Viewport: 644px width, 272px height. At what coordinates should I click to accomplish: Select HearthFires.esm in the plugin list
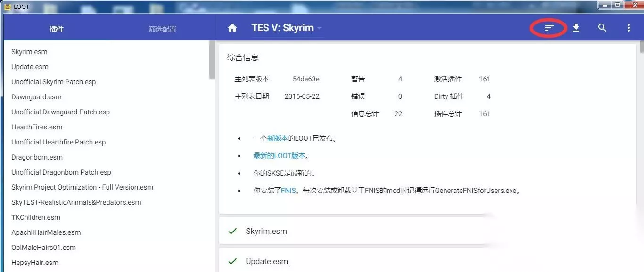tap(37, 127)
